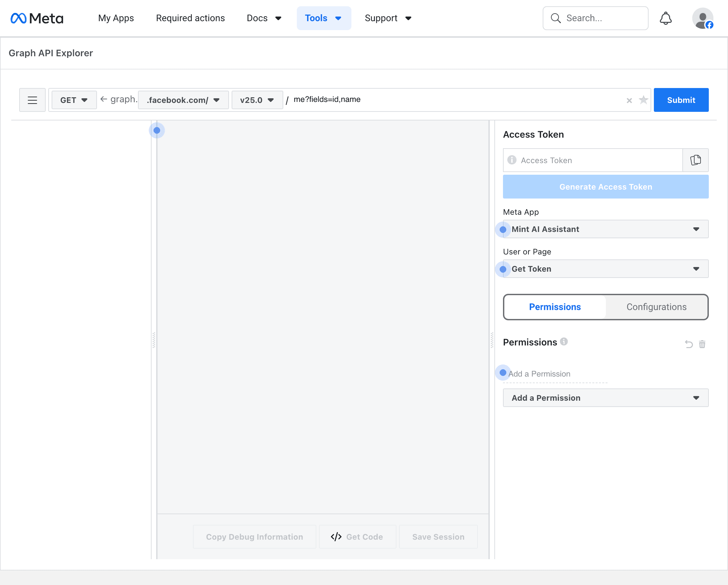Open the user profile avatar menu
Screen dimensions: 728x585
pos(702,18)
